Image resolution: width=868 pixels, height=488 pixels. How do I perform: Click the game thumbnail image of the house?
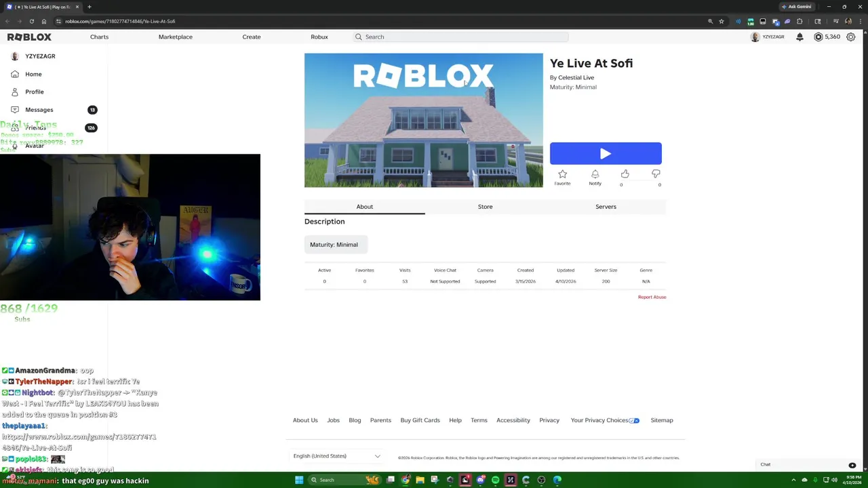pos(424,120)
